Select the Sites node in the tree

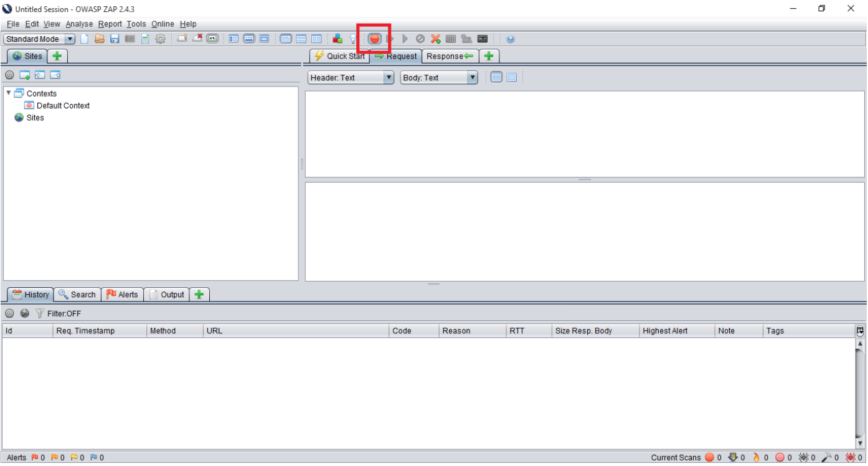point(29,118)
